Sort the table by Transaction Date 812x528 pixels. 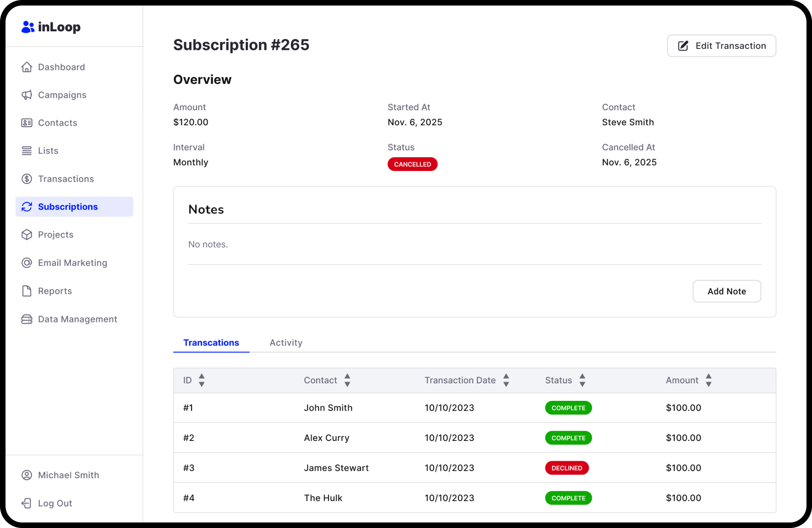(x=506, y=380)
